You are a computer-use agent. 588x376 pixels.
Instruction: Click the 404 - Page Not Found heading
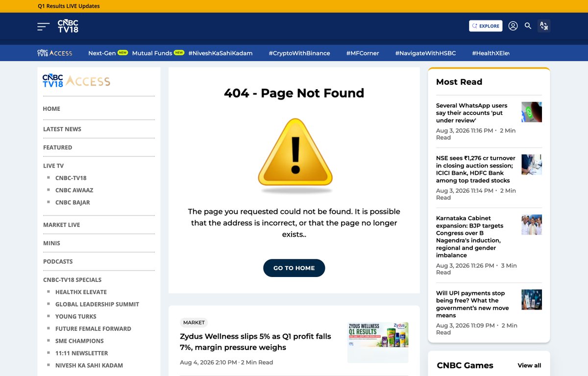tap(294, 93)
